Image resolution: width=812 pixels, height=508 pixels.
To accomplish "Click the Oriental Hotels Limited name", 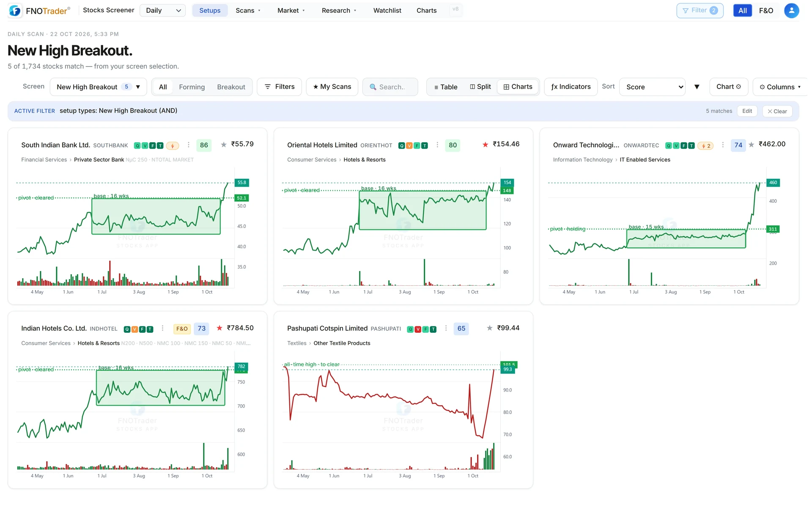I will click(322, 145).
